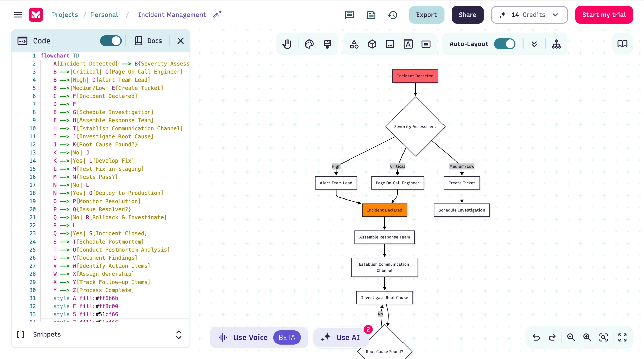The image size is (644, 359).
Task: Select the hand pan tool
Action: (x=287, y=44)
